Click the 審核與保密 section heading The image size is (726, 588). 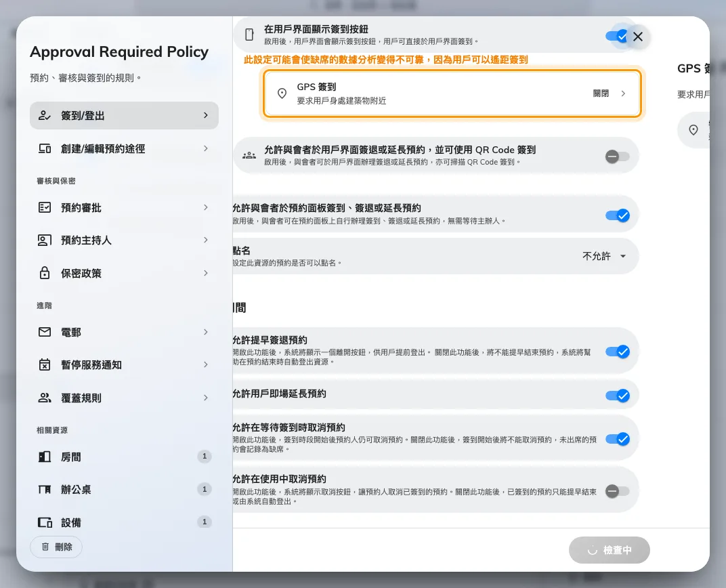click(x=56, y=181)
